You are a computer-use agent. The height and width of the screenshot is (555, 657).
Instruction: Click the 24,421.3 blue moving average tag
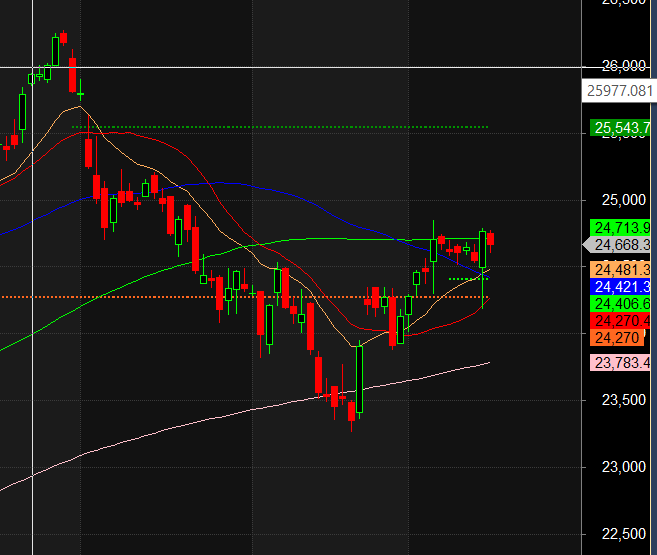[x=621, y=287]
